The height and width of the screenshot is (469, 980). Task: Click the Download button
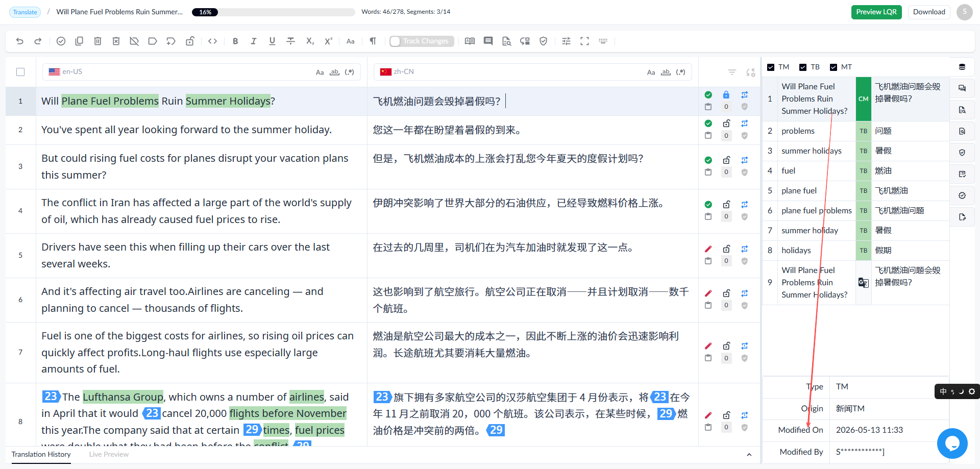point(929,12)
